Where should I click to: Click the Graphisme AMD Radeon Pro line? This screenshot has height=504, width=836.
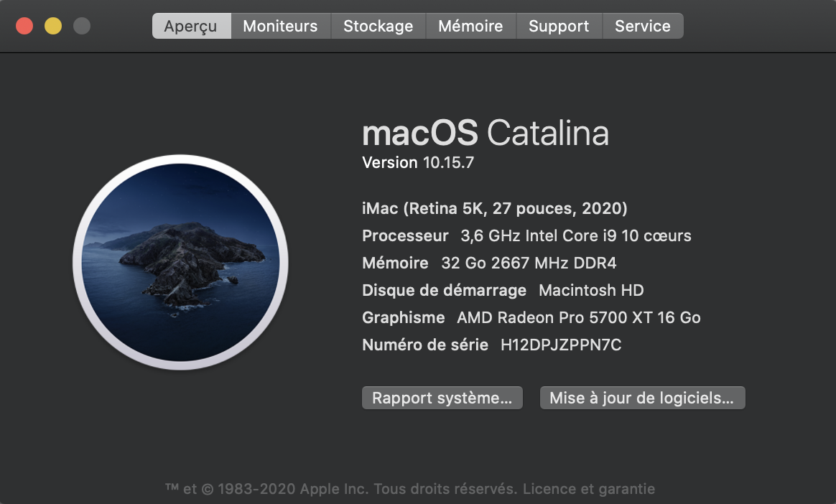click(x=531, y=317)
